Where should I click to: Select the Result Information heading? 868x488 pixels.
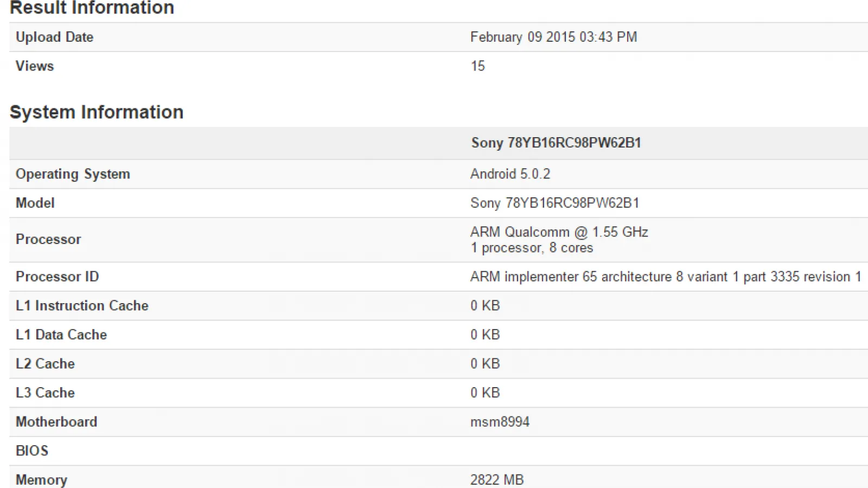point(92,8)
